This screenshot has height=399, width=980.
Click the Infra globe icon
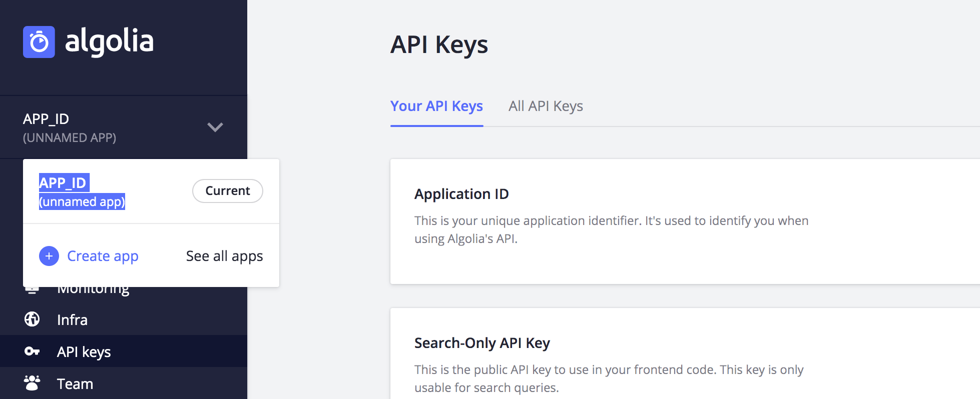[x=32, y=319]
